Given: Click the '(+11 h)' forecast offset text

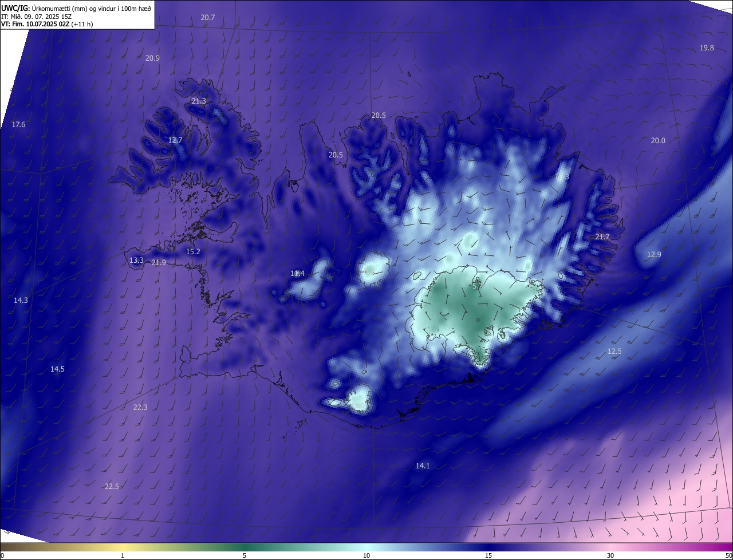Looking at the screenshot, I should pyautogui.click(x=82, y=24).
